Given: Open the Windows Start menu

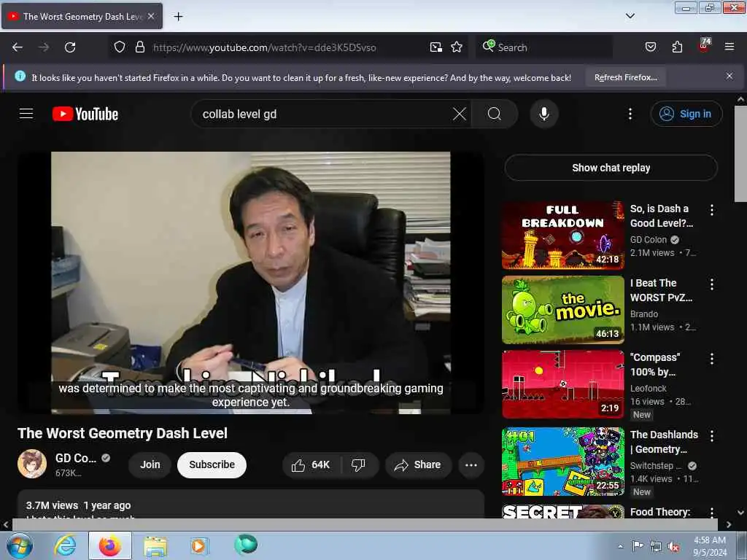Looking at the screenshot, I should [20, 545].
